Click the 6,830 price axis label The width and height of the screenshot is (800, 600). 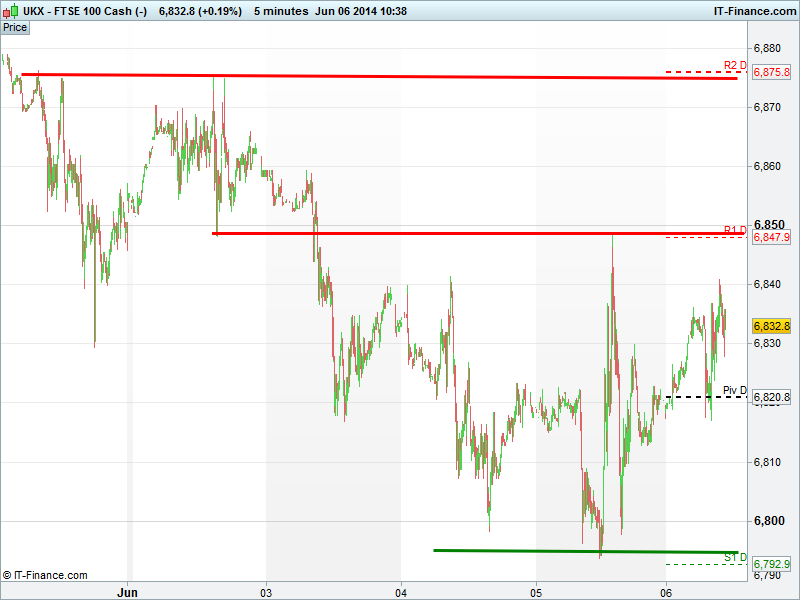[767, 343]
